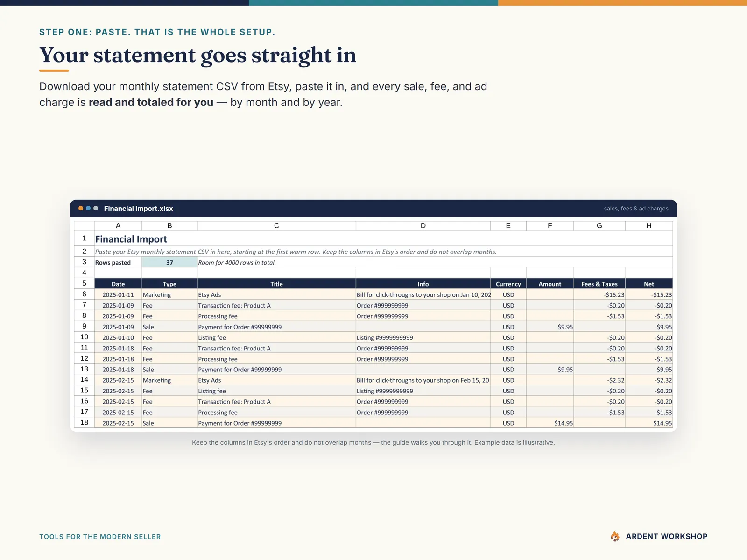Click the Sale type cell in row 18

(169, 423)
